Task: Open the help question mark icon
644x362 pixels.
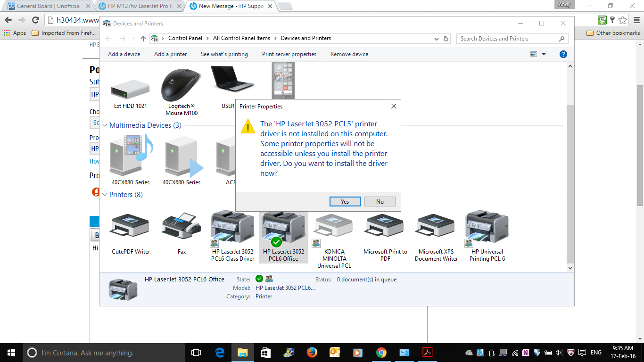Action: (x=563, y=54)
